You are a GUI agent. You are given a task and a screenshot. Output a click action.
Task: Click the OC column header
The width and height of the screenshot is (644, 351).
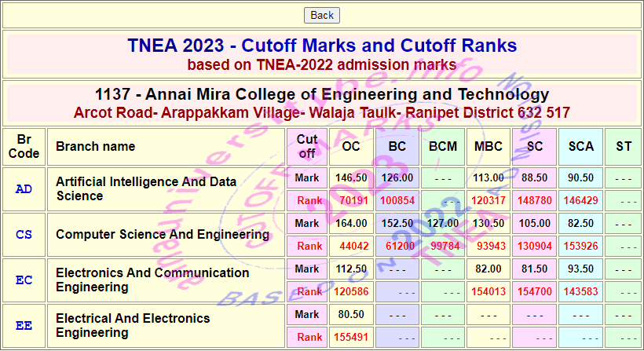pos(351,147)
